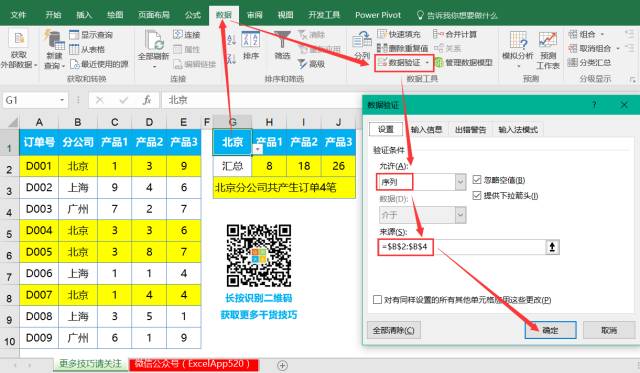The image size is (640, 373).
Task: Click Ungroup (取消组合) icon
Action: (x=573, y=49)
